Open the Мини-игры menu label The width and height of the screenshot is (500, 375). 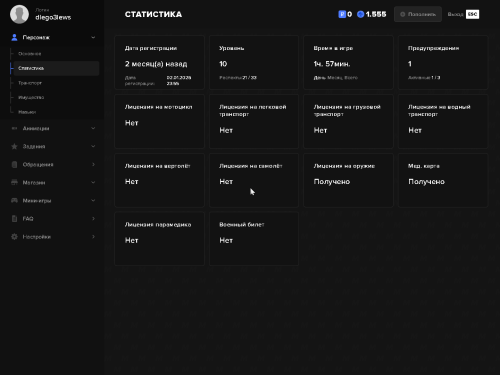pyautogui.click(x=37, y=200)
